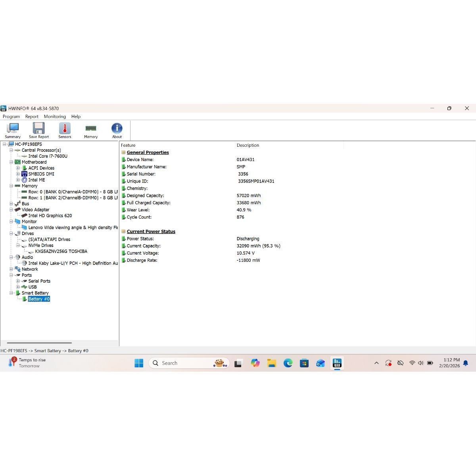The width and height of the screenshot is (476, 476).
Task: Select Intel Kaby Lake-U/Y PCH audio item
Action: coord(73,263)
